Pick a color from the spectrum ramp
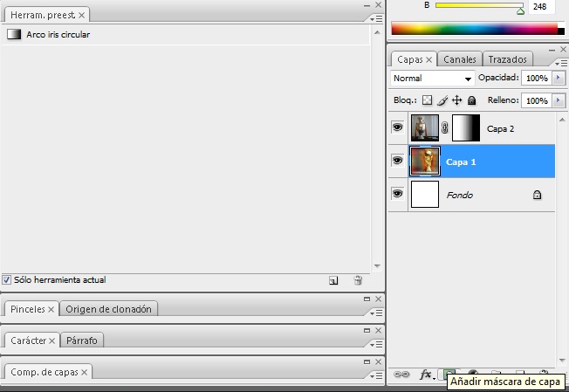 click(474, 28)
